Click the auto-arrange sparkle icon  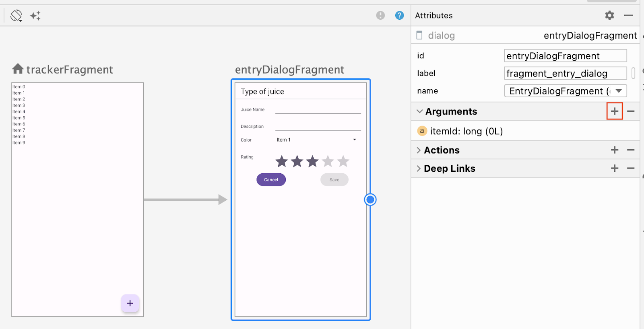pos(35,16)
